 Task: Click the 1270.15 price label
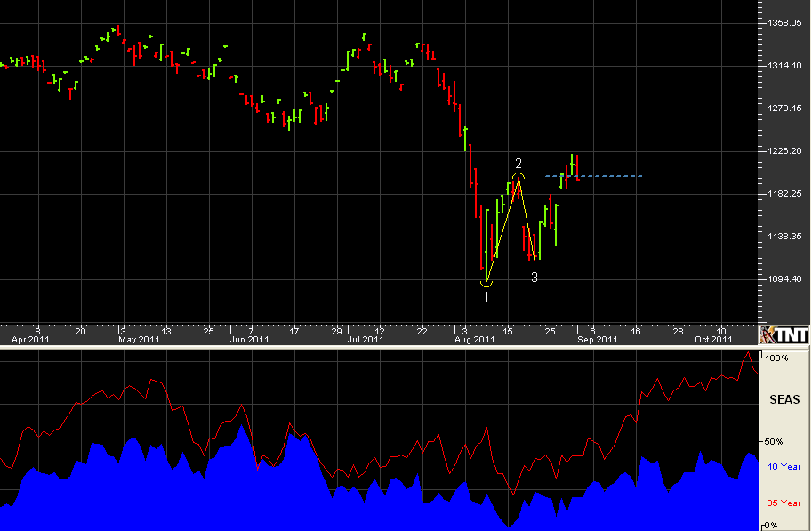[x=784, y=109]
